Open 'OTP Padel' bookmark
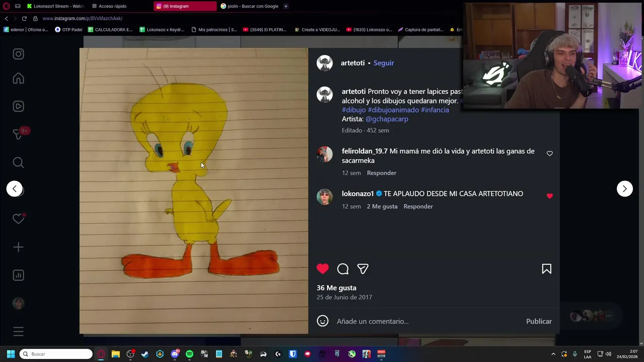The height and width of the screenshot is (362, 644). [68, 30]
